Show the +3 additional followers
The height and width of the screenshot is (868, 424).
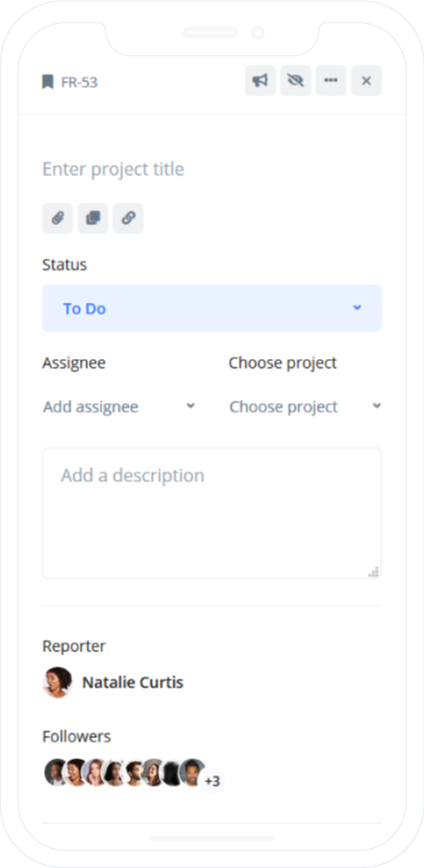212,781
